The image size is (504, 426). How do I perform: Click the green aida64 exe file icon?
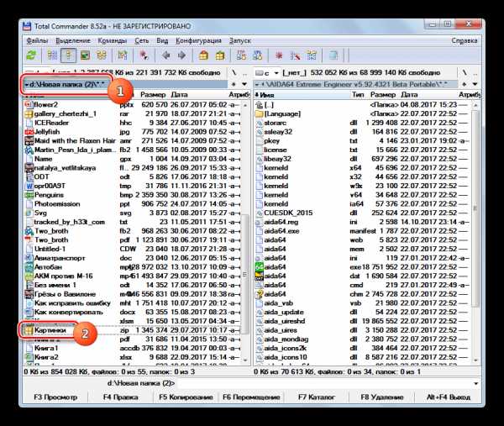[259, 267]
